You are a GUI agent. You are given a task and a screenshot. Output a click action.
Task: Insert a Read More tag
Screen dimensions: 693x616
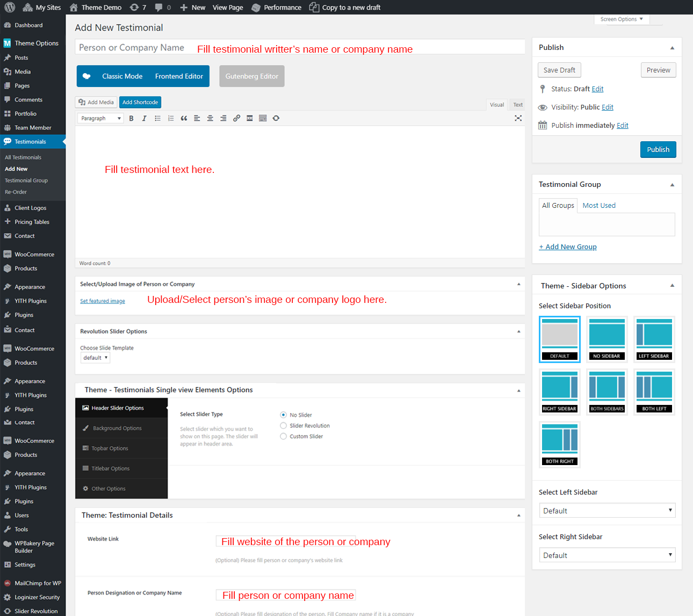pyautogui.click(x=250, y=118)
